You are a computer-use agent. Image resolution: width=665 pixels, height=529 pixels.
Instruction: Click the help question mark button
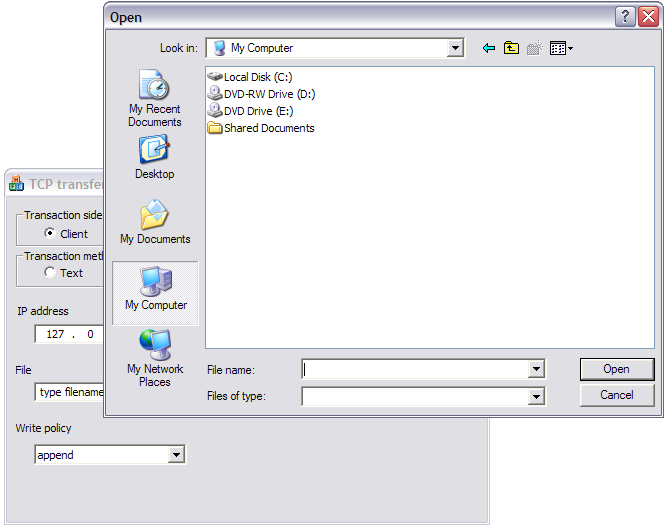pyautogui.click(x=625, y=17)
